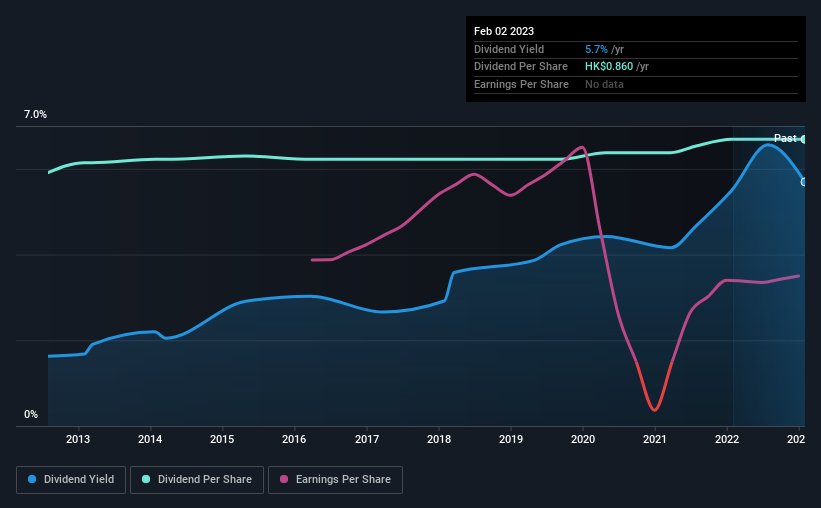Viewport: 821px width, 508px height.
Task: Select the 2022 label on the x-axis
Action: (727, 439)
